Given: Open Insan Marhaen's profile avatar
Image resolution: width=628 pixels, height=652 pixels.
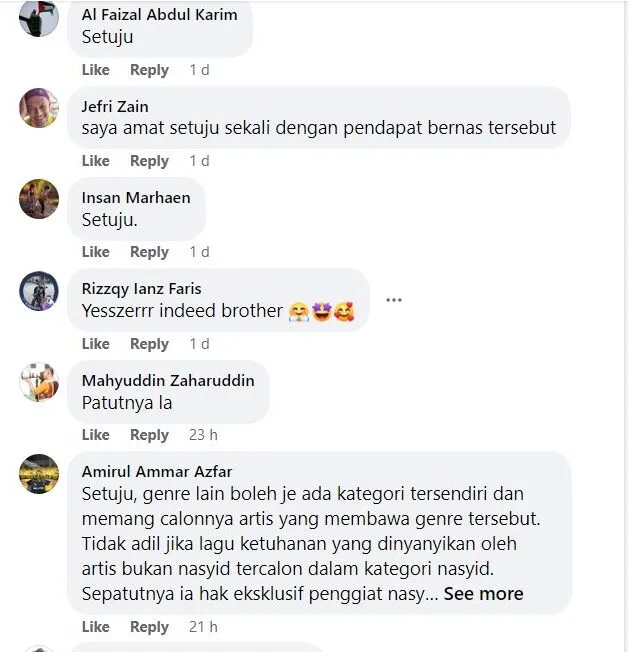Looking at the screenshot, I should point(39,199).
